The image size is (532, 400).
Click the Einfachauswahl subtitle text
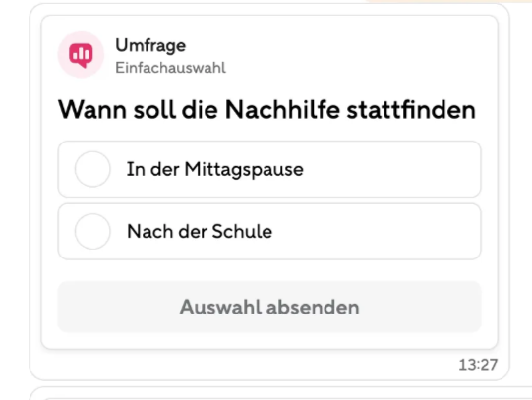pos(171,68)
